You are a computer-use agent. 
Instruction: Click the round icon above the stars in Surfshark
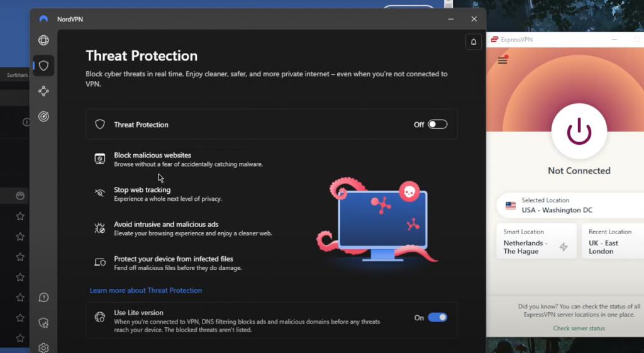pyautogui.click(x=20, y=196)
